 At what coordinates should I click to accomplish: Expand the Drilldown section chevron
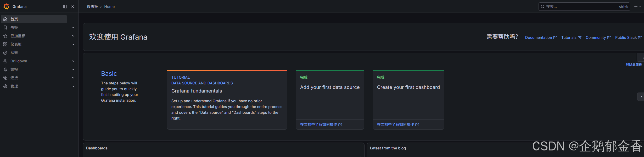coord(73,61)
